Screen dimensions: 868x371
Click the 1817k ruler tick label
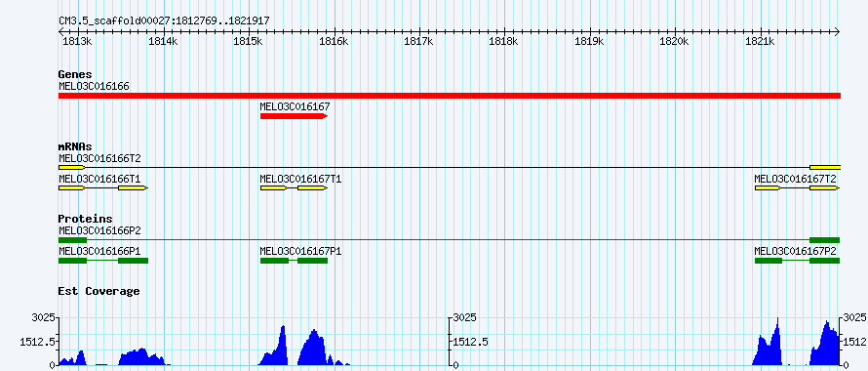tap(419, 42)
